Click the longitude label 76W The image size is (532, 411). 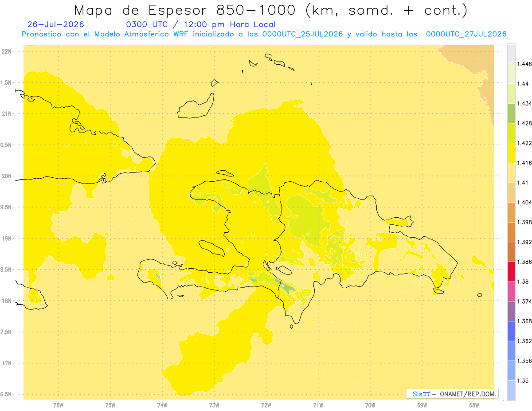point(58,405)
